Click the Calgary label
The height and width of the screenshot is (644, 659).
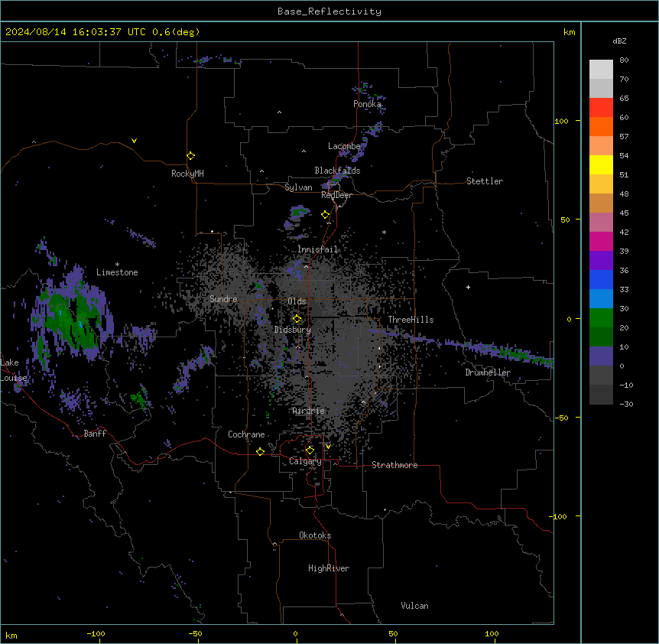pyautogui.click(x=305, y=461)
